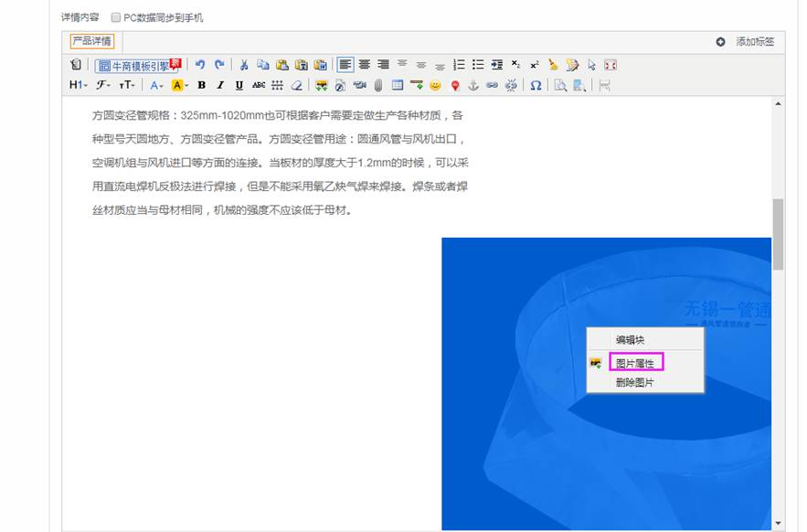
Task: Click paragraph text starting 方圆变径管规格
Action: click(281, 163)
